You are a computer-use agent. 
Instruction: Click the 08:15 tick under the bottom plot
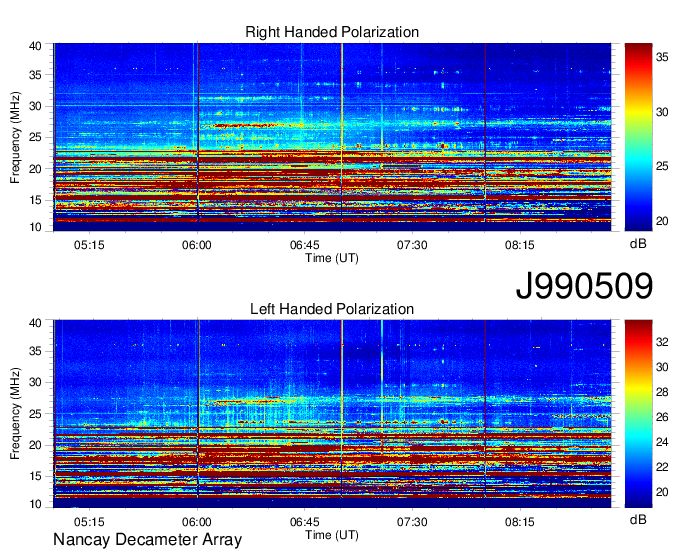click(520, 522)
